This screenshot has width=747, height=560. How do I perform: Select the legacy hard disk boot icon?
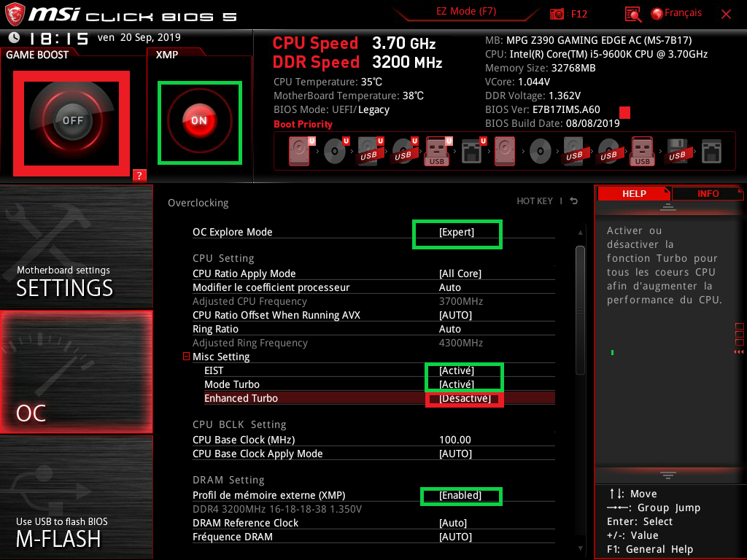[x=505, y=151]
